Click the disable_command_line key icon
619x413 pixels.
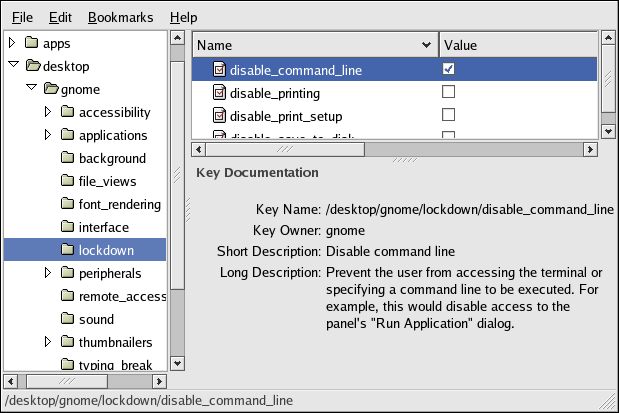(x=219, y=70)
